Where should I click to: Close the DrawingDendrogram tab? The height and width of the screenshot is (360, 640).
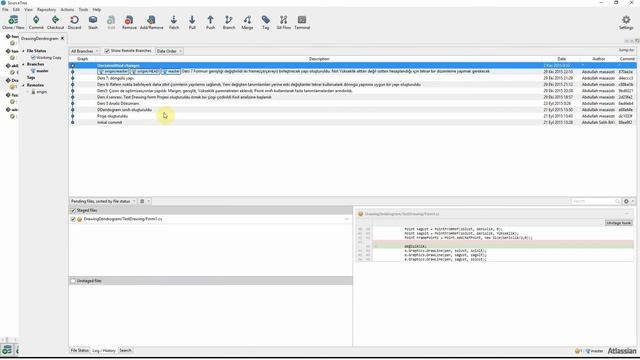62,38
